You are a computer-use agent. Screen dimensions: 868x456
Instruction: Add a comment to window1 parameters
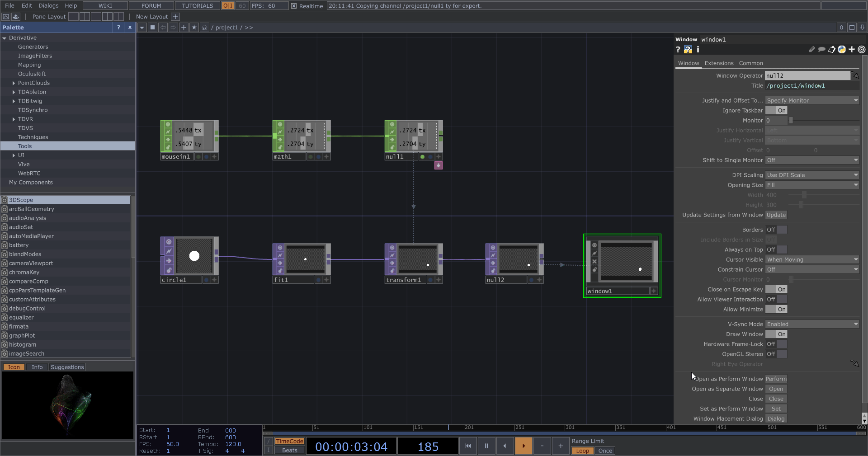point(822,50)
